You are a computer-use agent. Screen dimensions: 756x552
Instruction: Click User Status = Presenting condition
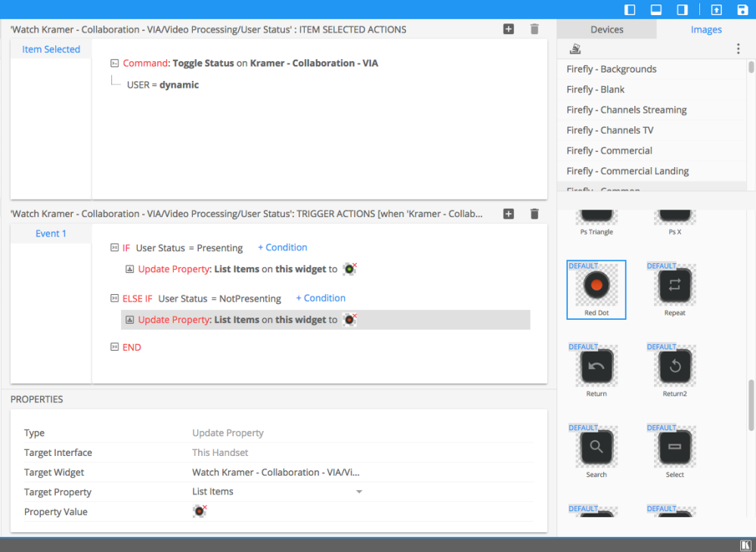(189, 248)
